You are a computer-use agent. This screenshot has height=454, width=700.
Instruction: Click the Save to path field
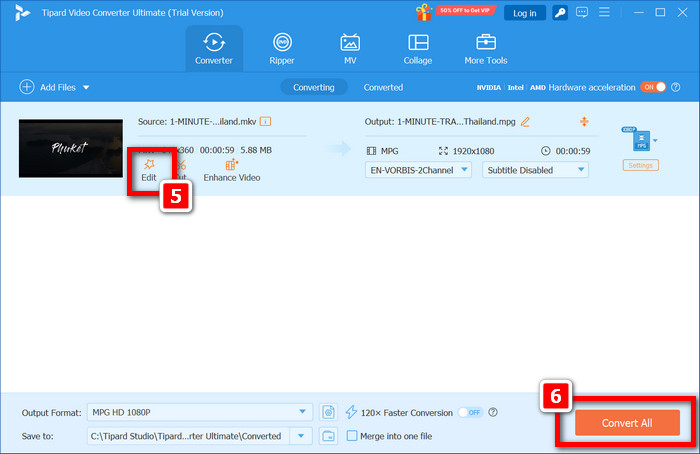click(x=188, y=436)
